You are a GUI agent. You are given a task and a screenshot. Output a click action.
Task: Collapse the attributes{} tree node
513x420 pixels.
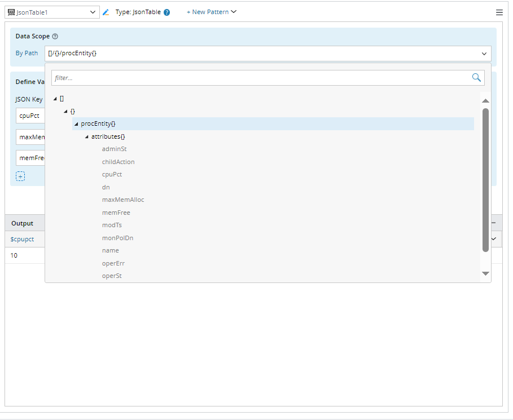tap(86, 137)
